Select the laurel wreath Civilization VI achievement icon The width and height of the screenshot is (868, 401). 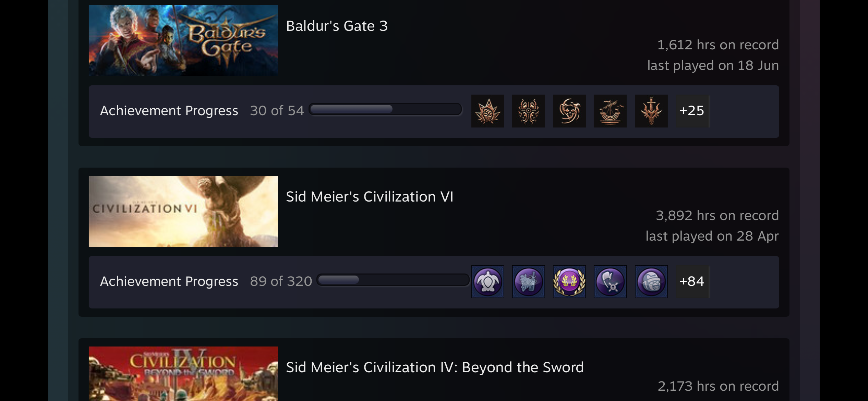[x=569, y=282]
